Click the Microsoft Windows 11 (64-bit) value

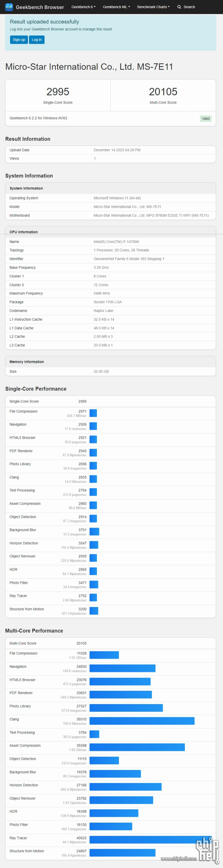coord(117,198)
